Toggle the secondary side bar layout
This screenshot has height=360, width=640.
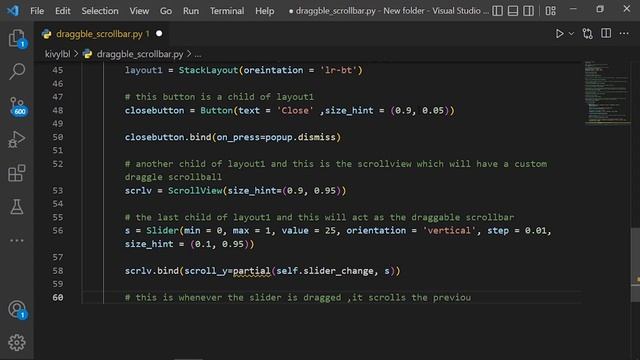pyautogui.click(x=528, y=11)
